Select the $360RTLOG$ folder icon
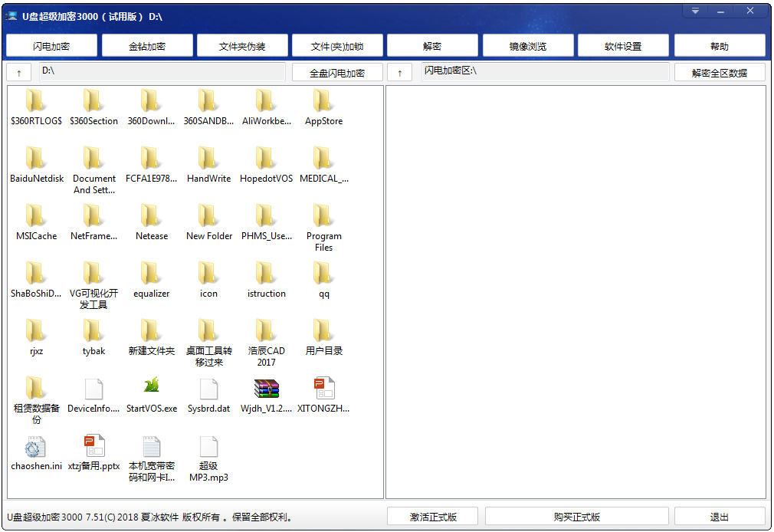The width and height of the screenshot is (774, 532). (x=36, y=100)
